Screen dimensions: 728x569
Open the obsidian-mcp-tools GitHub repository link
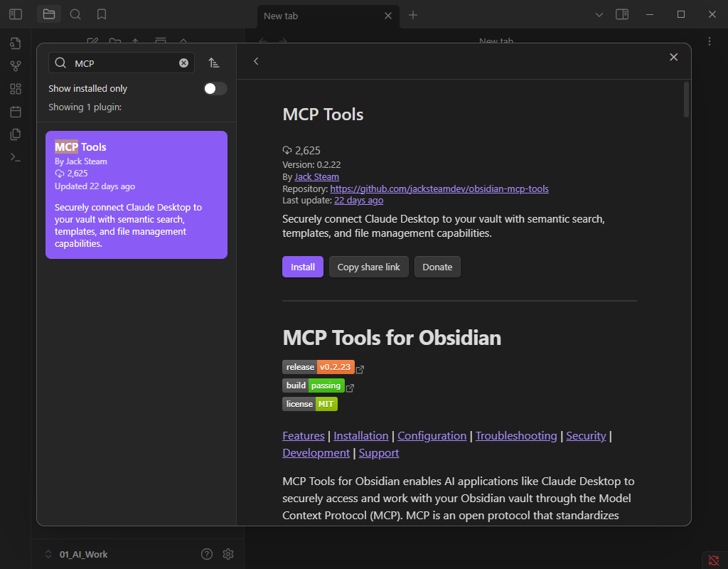pyautogui.click(x=439, y=189)
